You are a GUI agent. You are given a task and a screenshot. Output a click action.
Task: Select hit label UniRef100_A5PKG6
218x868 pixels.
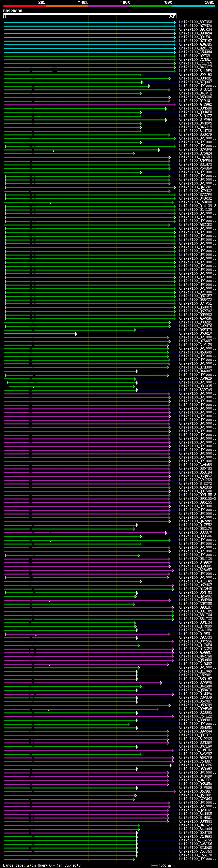tap(196, 319)
